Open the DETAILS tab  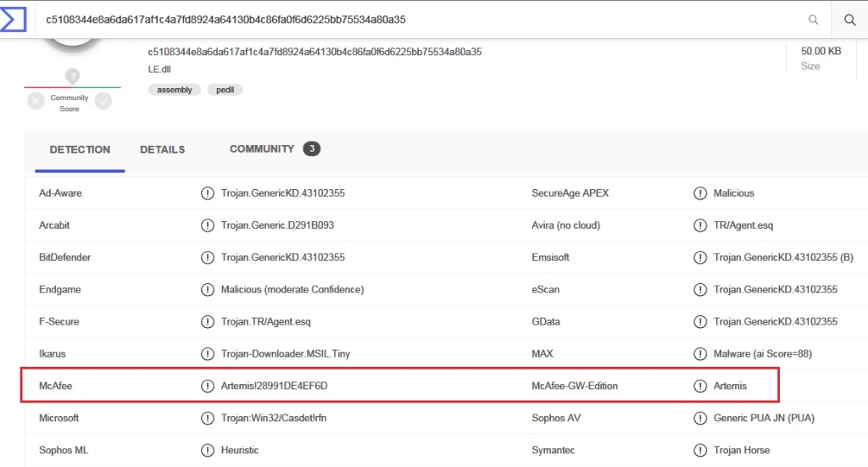[162, 150]
